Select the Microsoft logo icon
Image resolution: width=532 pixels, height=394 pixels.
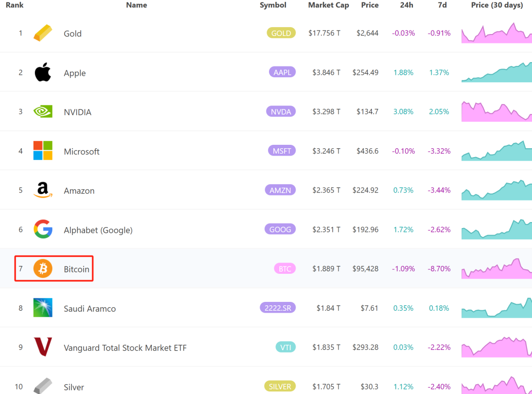pyautogui.click(x=43, y=151)
